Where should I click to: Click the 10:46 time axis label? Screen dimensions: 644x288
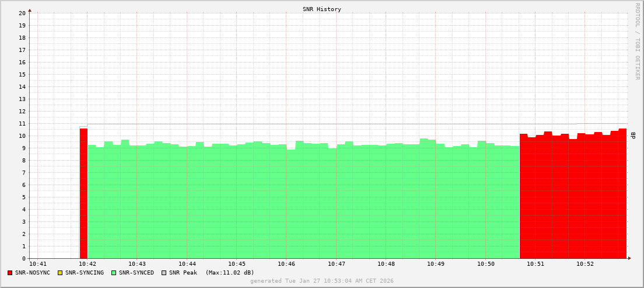286,264
